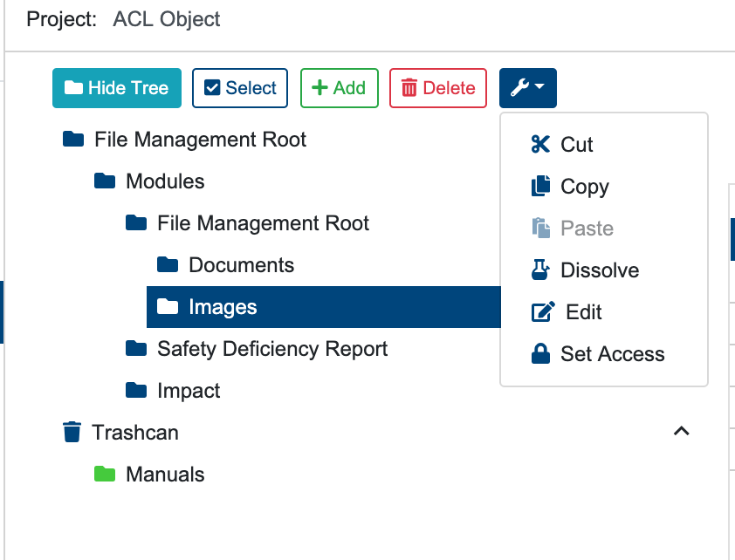Viewport: 735px width, 560px height.
Task: Select the Documents tree label
Action: [x=242, y=265]
